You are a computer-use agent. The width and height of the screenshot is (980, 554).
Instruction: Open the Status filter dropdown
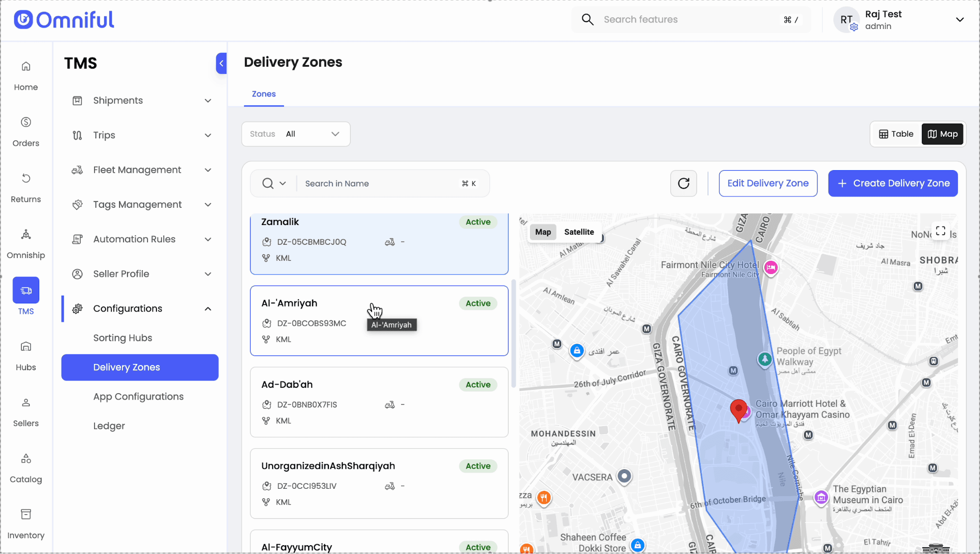[296, 134]
